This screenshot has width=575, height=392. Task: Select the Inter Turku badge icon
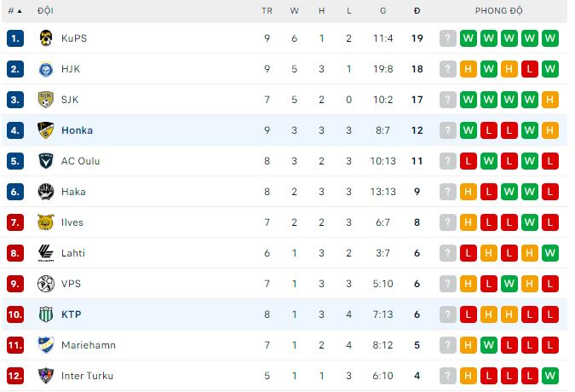pyautogui.click(x=46, y=376)
